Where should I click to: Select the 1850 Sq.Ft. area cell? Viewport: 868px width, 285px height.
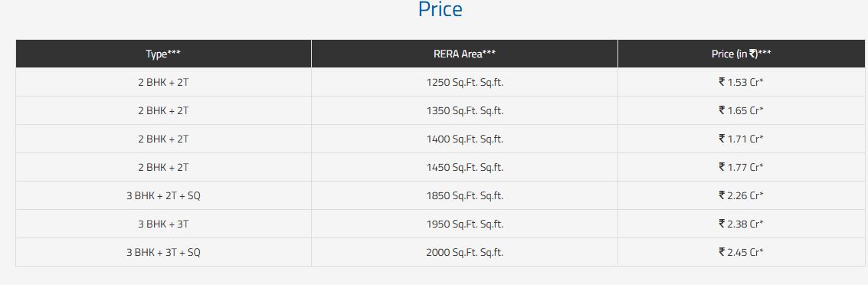[464, 195]
